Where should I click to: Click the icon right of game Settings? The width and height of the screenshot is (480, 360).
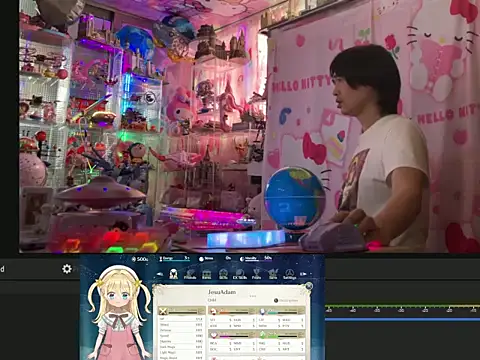(303, 274)
